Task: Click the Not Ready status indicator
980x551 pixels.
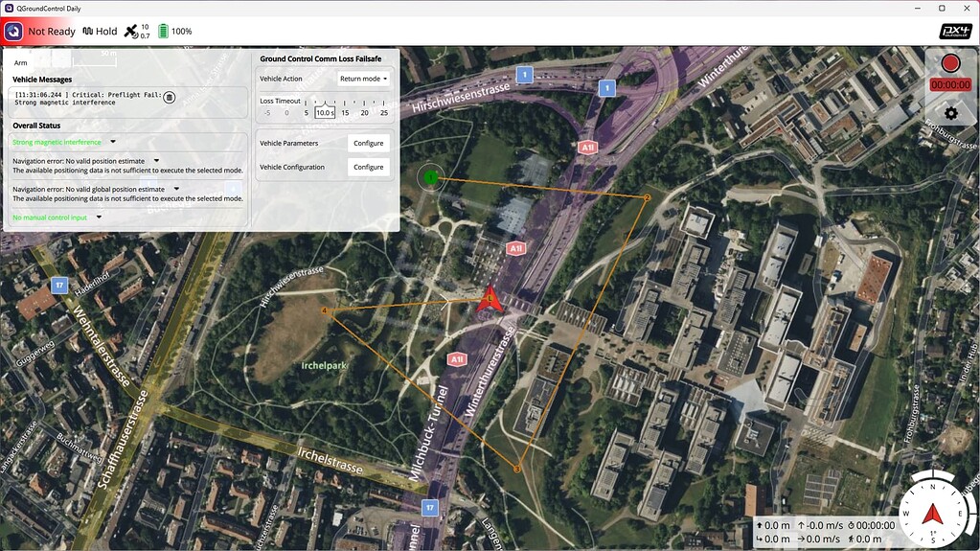Action: click(x=51, y=31)
